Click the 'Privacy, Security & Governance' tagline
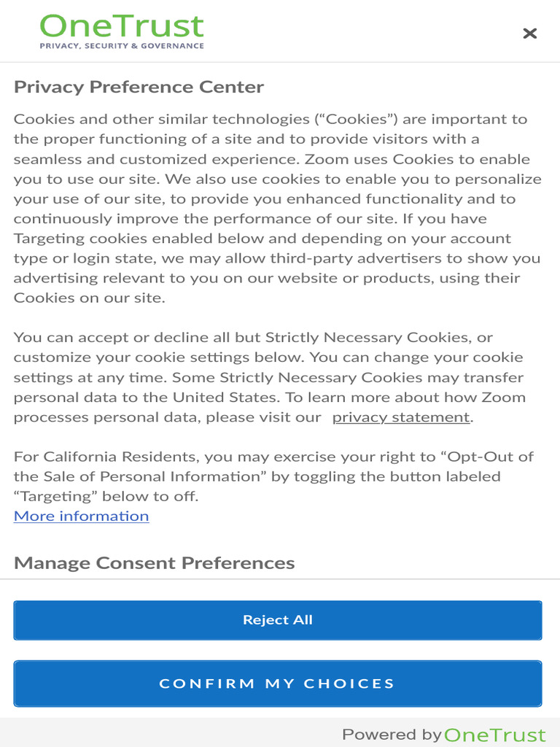 click(122, 45)
